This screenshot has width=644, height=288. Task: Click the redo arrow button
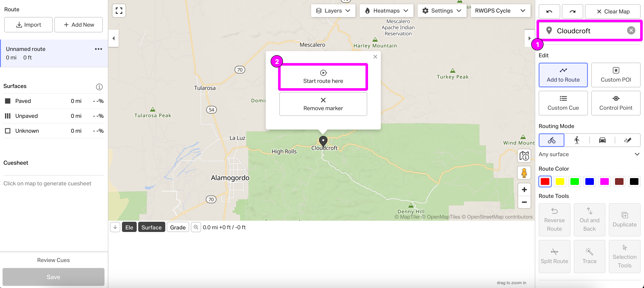(572, 12)
